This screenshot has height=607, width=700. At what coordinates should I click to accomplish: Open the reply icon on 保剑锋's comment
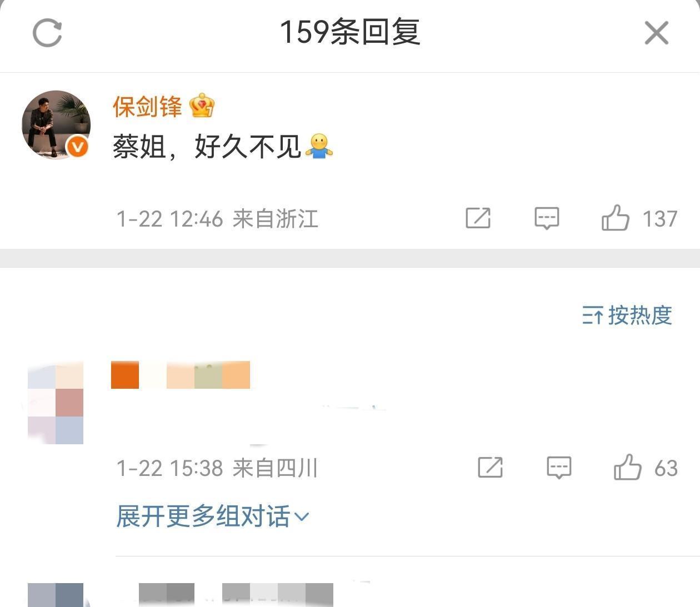[x=547, y=218]
